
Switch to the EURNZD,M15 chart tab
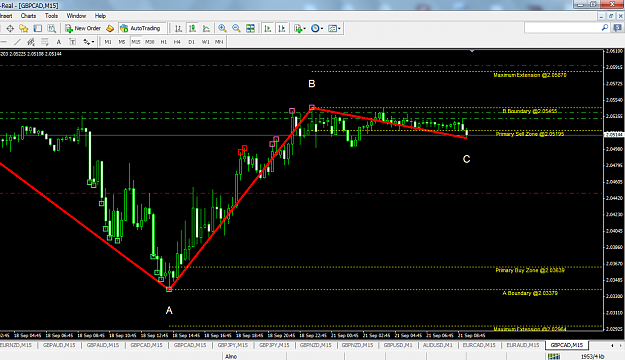(x=16, y=345)
